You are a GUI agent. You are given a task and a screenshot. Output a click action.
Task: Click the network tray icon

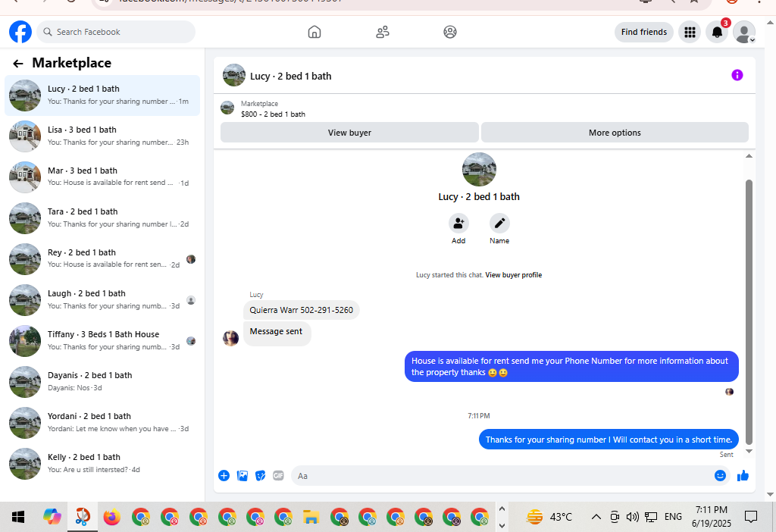point(651,517)
